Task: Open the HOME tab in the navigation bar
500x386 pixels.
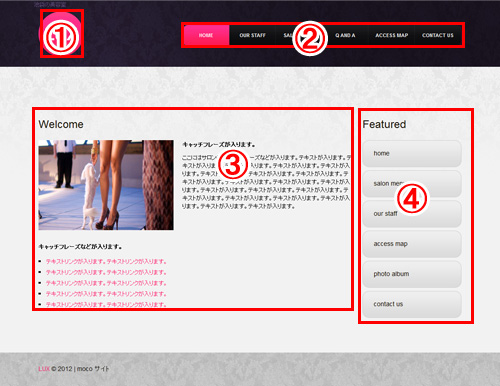Action: (x=206, y=35)
